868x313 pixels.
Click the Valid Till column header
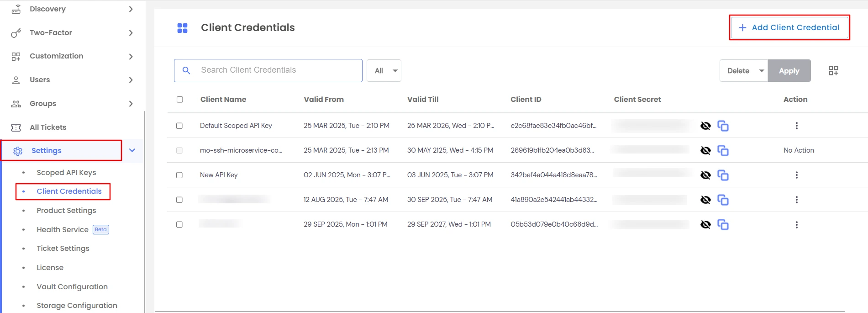(x=423, y=100)
